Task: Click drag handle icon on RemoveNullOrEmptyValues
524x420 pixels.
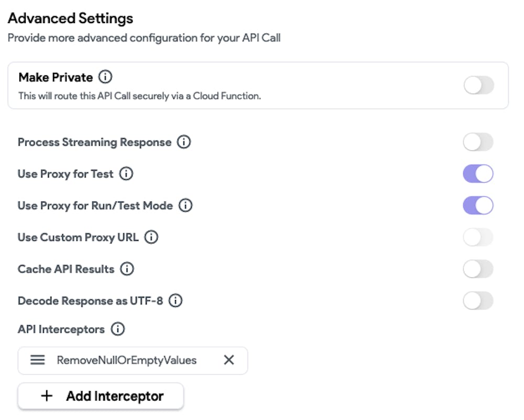Action: (37, 360)
